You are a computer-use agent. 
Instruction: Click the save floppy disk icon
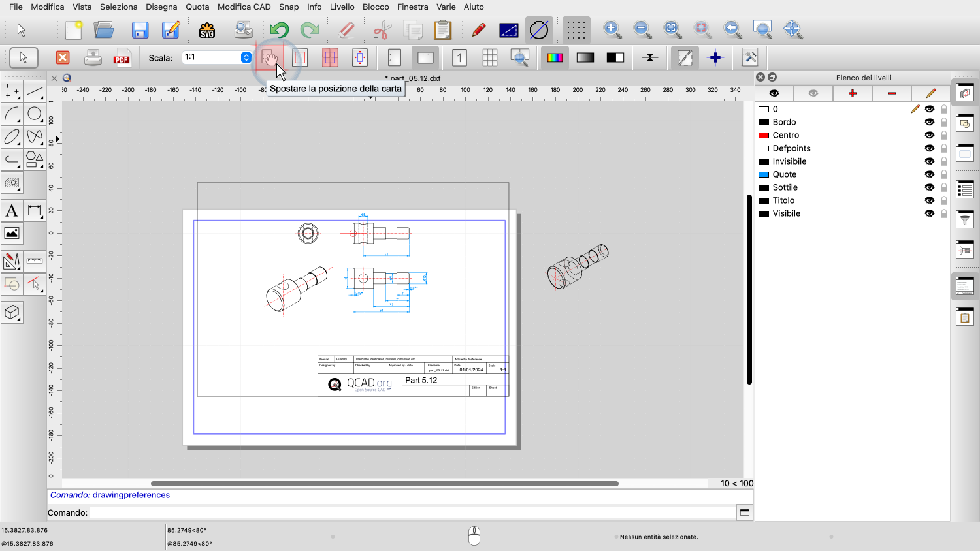coord(140,30)
